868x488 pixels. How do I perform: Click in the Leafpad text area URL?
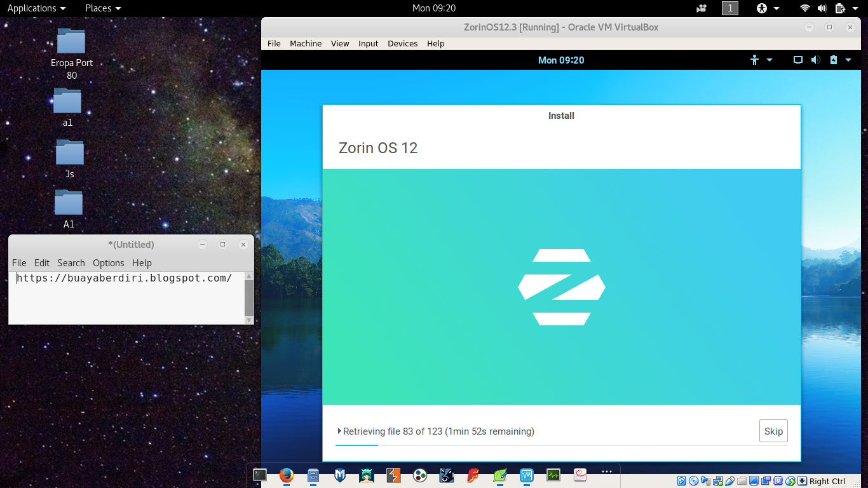click(x=124, y=278)
